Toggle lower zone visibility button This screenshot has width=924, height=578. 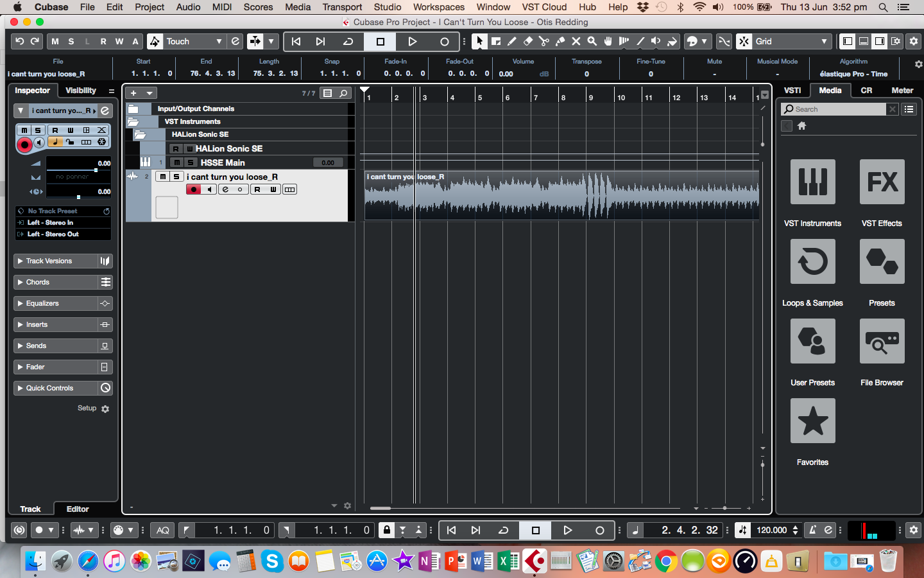coord(864,41)
